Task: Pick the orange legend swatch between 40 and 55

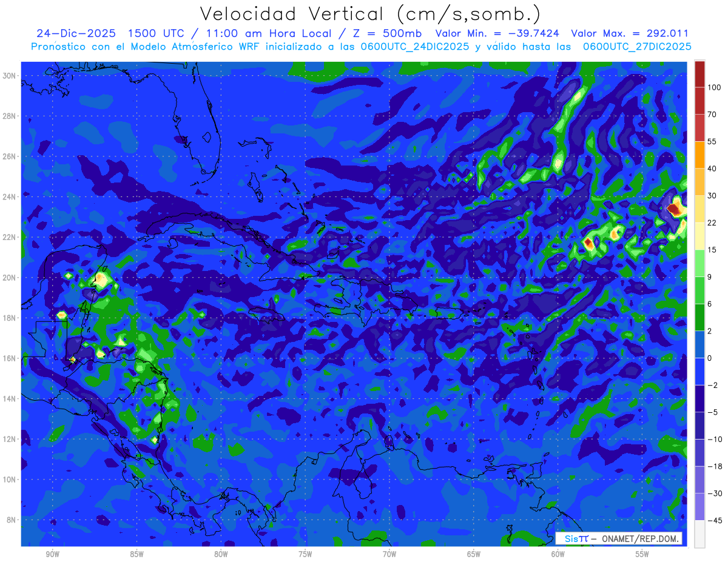Action: [x=699, y=155]
